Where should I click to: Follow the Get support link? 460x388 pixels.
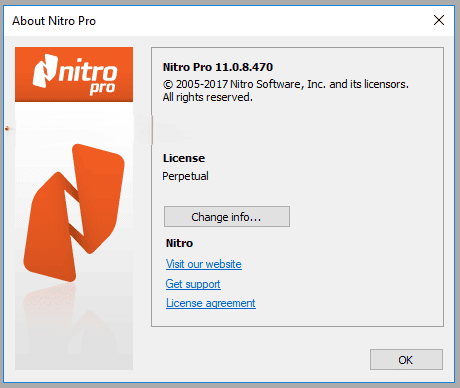(x=193, y=284)
